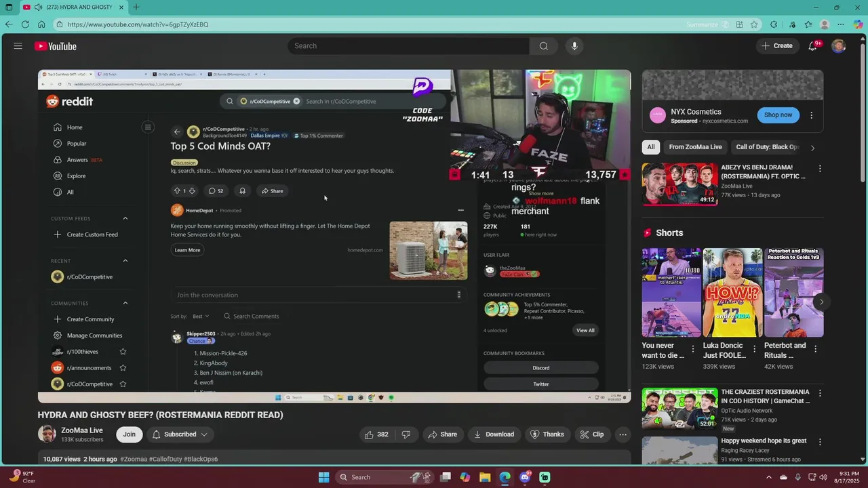Open options for ABEZY VS BENJ video
The width and height of the screenshot is (868, 488).
click(x=820, y=168)
